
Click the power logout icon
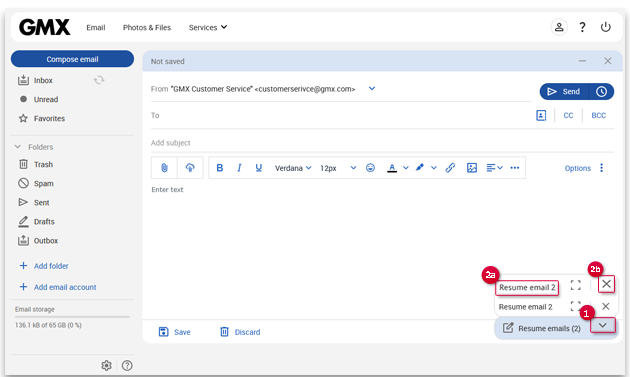(605, 27)
